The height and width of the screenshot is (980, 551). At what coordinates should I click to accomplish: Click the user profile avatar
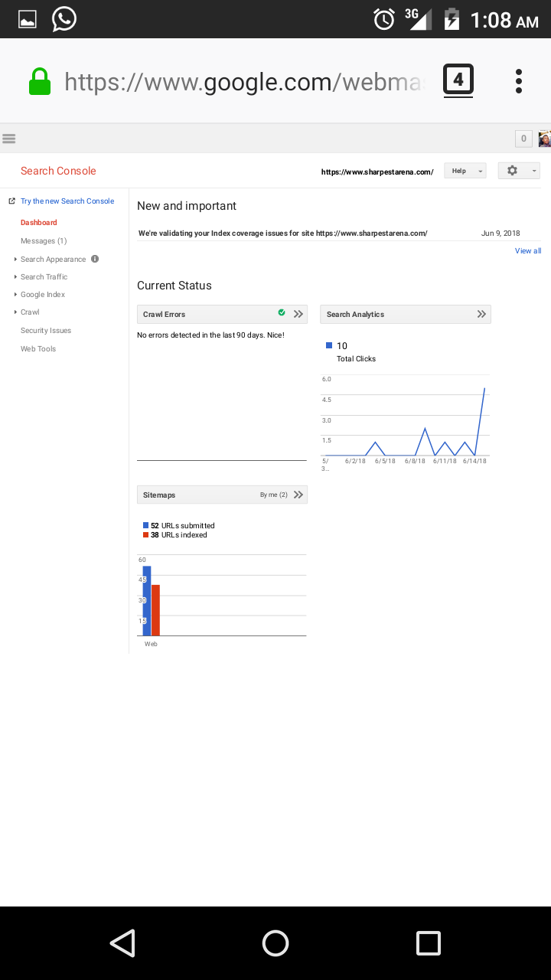click(544, 139)
